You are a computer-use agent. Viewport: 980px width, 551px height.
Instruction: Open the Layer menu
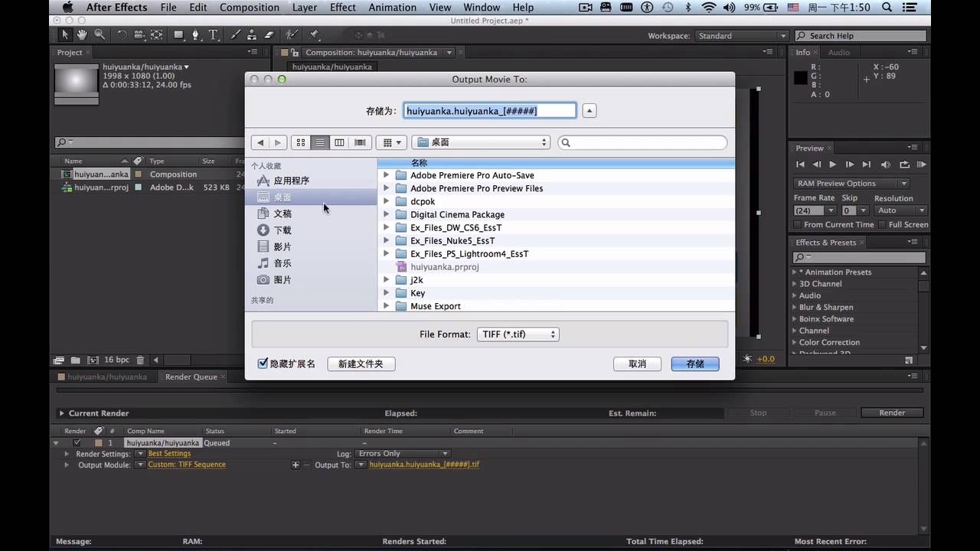[305, 8]
